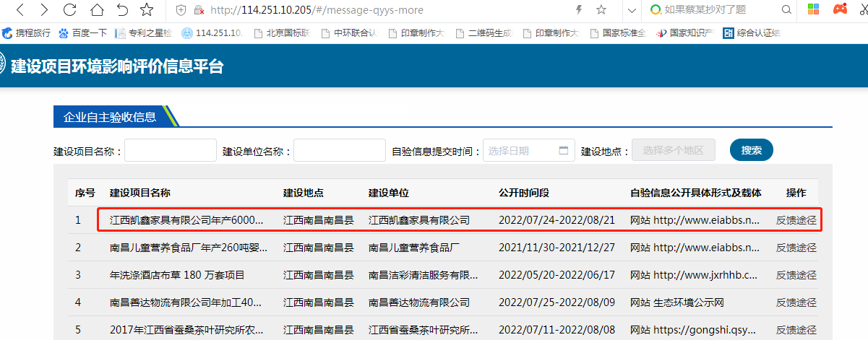Open the browser home page icon
The width and height of the screenshot is (868, 340).
pos(96,10)
